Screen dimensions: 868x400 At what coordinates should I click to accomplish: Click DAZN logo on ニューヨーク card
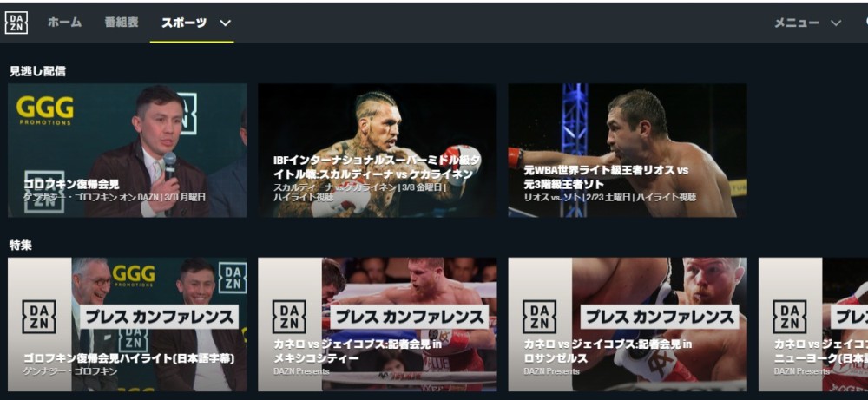pyautogui.click(x=789, y=317)
